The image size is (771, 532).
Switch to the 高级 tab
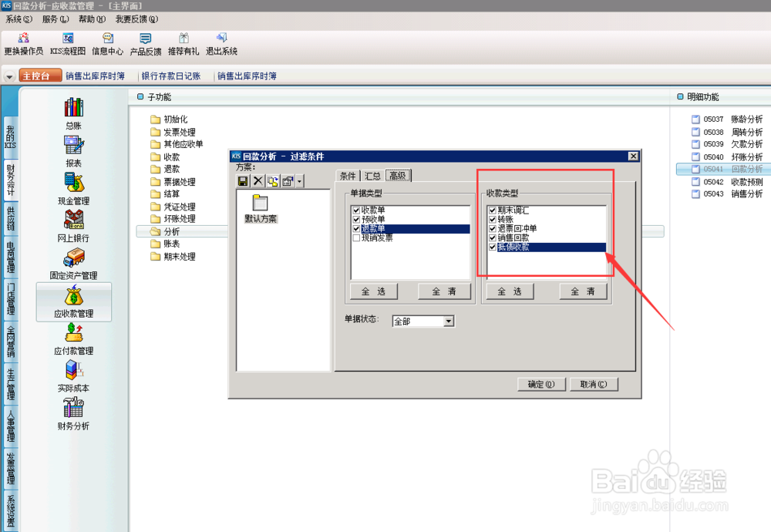click(398, 176)
